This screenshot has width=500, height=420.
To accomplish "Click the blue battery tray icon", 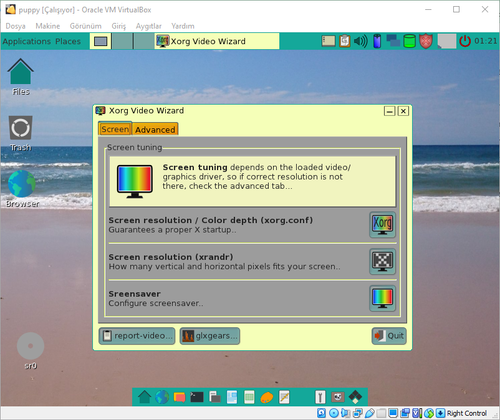I will click(x=377, y=41).
